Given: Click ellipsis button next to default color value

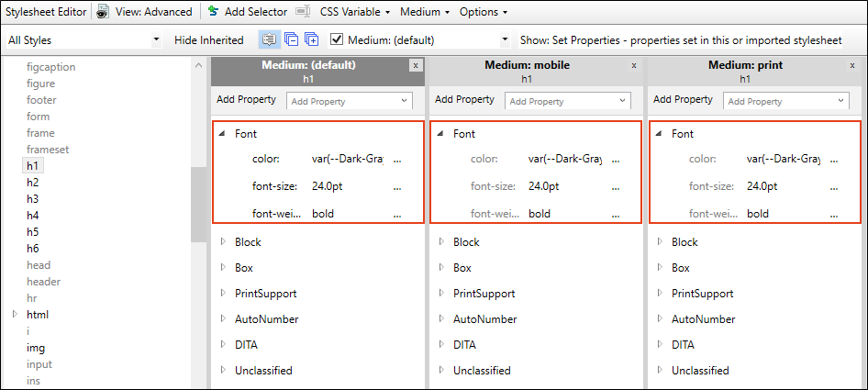Looking at the screenshot, I should click(x=397, y=160).
